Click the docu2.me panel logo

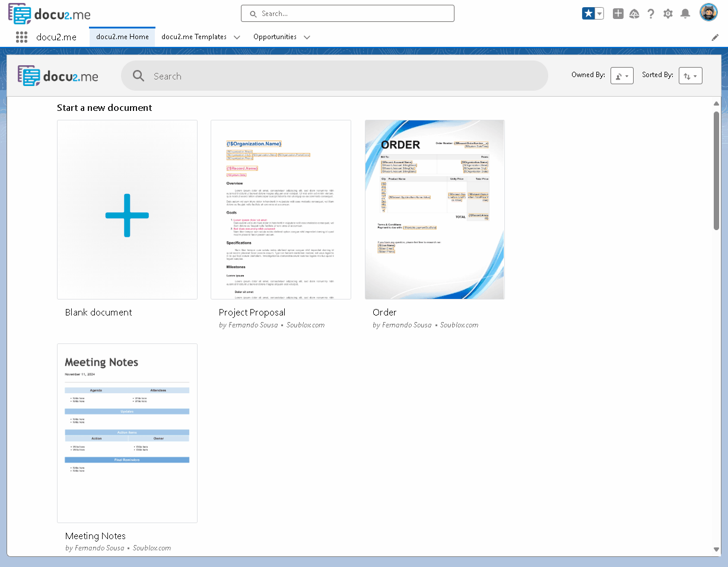tap(58, 76)
